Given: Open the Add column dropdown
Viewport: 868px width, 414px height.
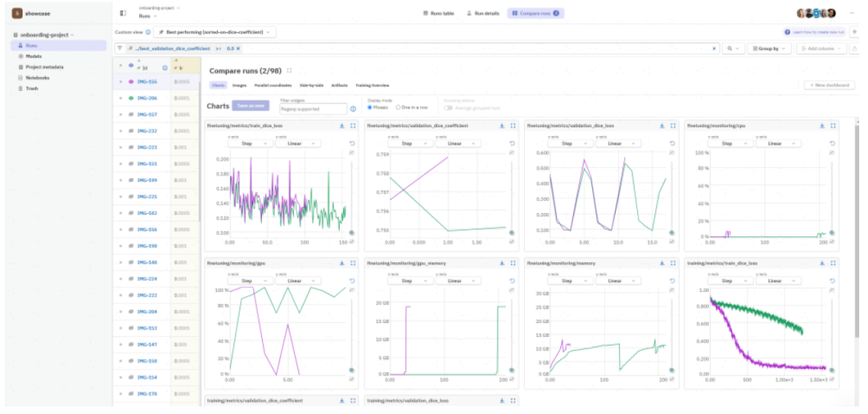Looking at the screenshot, I should click(821, 49).
